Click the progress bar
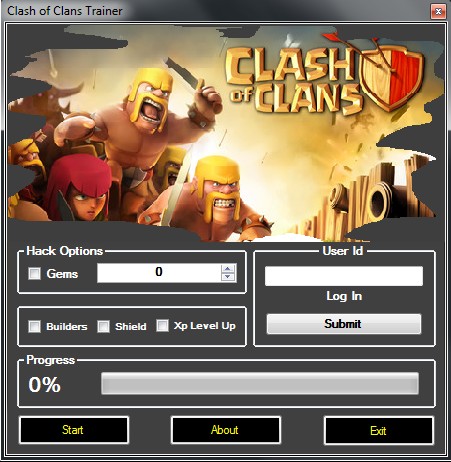The height and width of the screenshot is (462, 451). pos(260,383)
